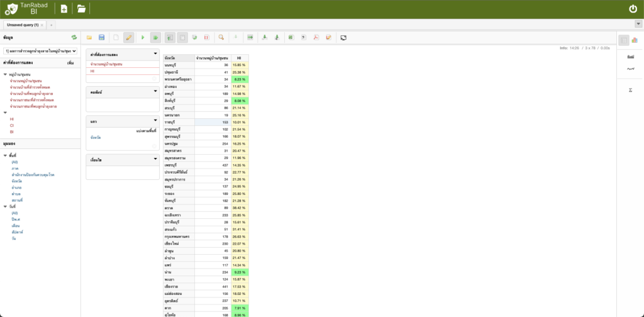Viewport: 644px width, 317px height.
Task: Switch to chart mode via bar chart icon
Action: pyautogui.click(x=634, y=40)
